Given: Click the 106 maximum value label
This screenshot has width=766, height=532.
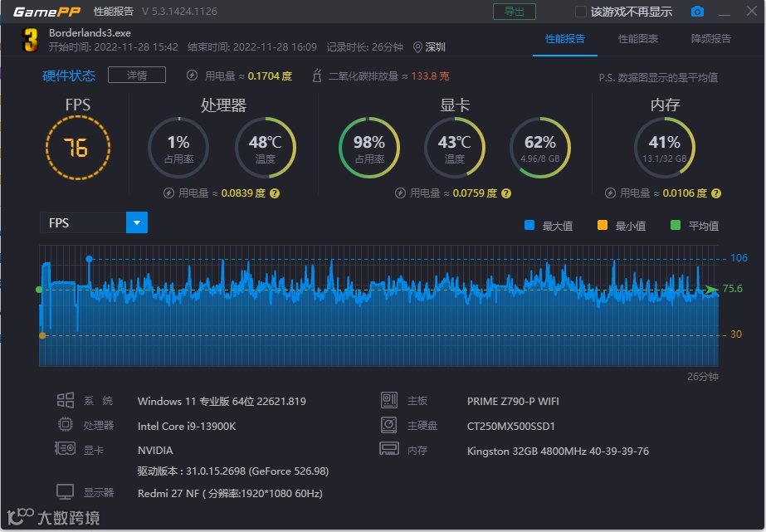Looking at the screenshot, I should coord(739,258).
